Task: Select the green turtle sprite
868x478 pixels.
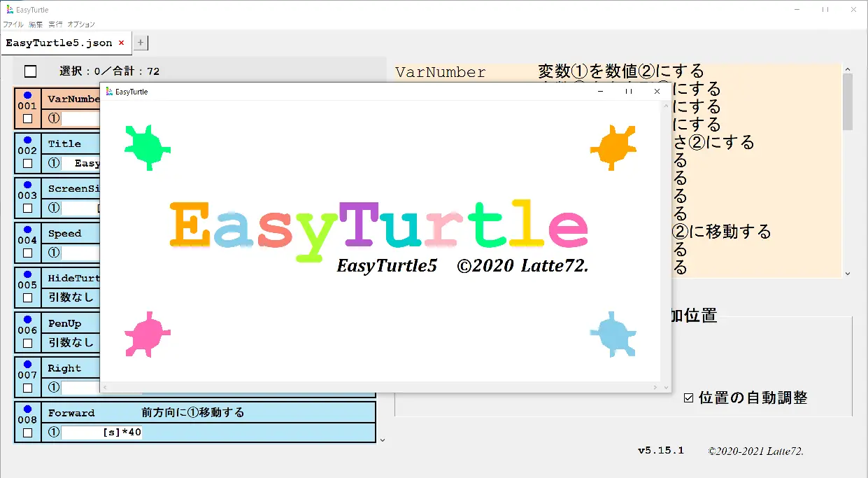Action: (147, 148)
